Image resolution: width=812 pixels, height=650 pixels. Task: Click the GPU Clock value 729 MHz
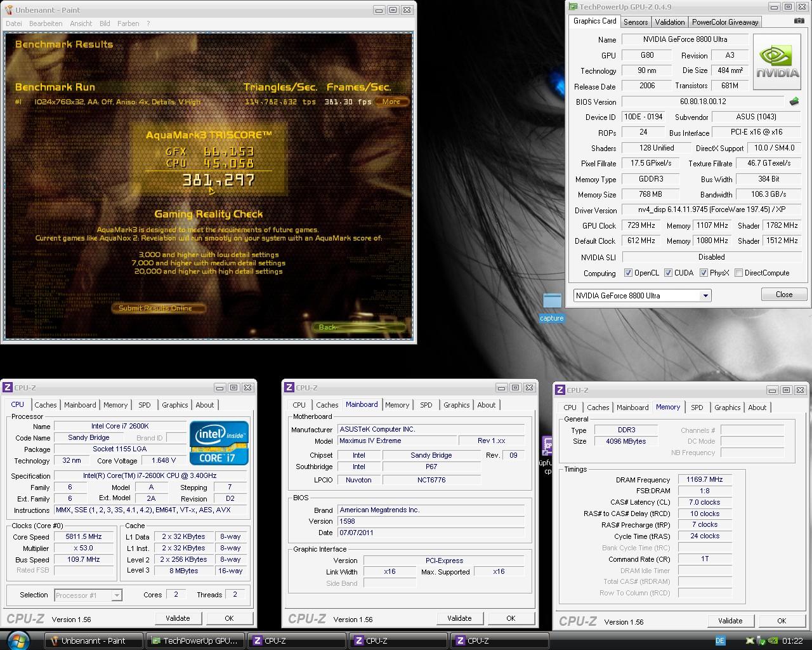pyautogui.click(x=641, y=225)
